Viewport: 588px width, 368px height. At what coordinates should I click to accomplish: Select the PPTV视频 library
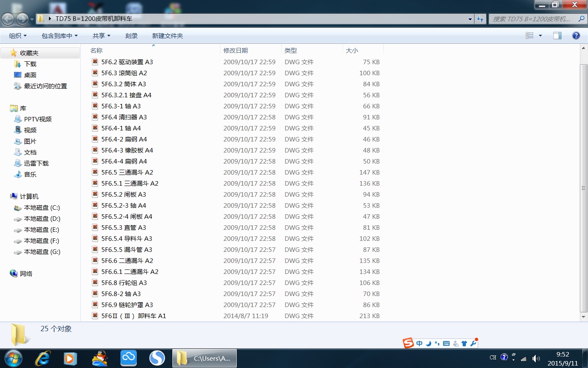(38, 119)
